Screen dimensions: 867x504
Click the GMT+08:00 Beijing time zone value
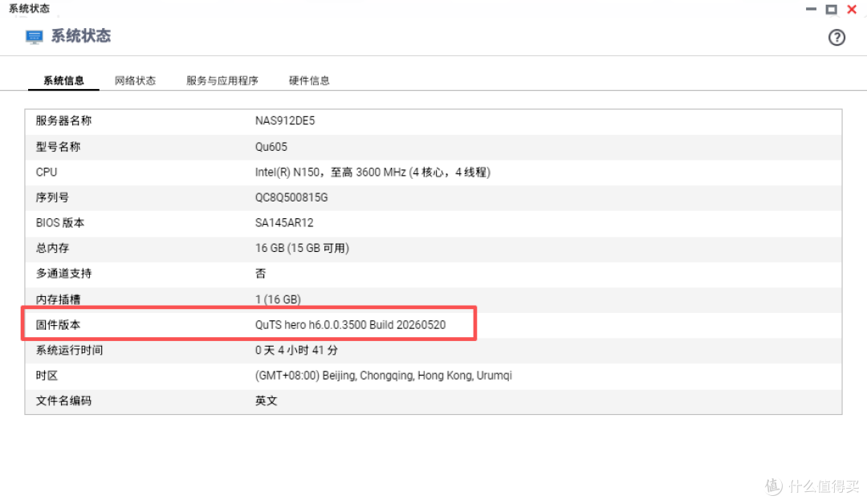tap(383, 376)
